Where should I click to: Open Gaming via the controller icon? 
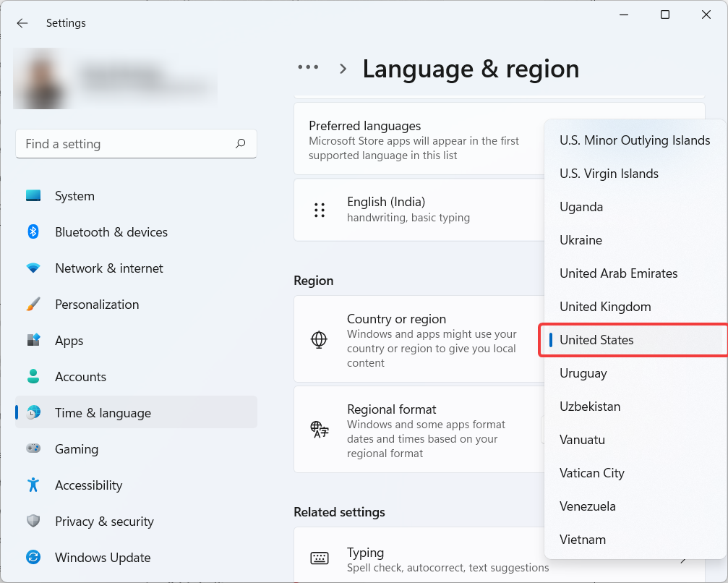click(33, 448)
